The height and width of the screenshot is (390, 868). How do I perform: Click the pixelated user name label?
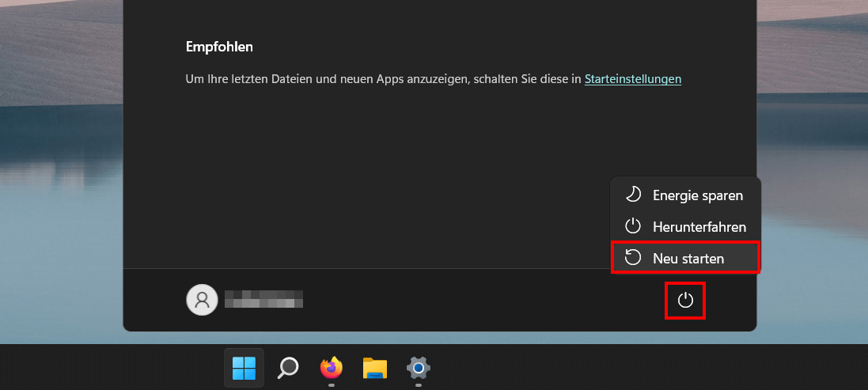click(263, 299)
